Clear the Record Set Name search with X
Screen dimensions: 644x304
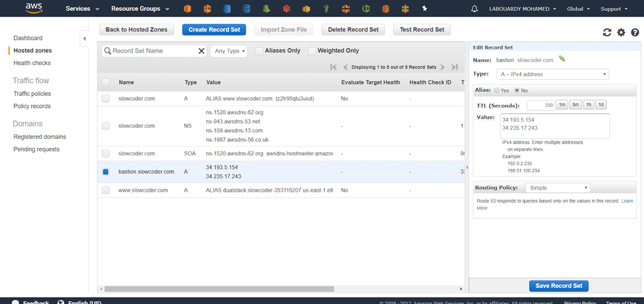tap(201, 51)
